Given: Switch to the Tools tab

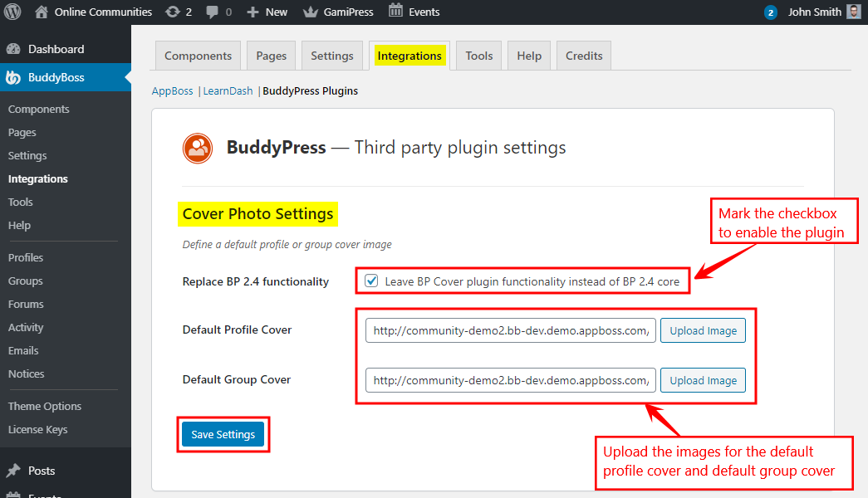Looking at the screenshot, I should (x=478, y=56).
